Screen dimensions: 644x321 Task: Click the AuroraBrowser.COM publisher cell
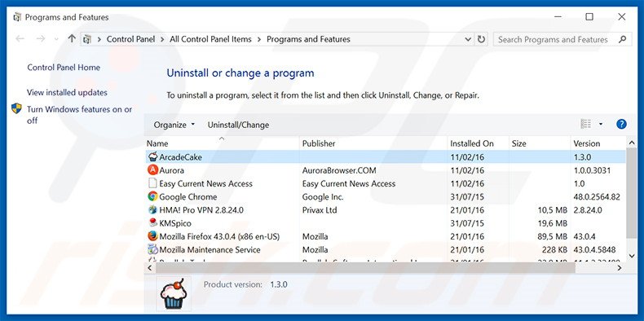pyautogui.click(x=339, y=170)
